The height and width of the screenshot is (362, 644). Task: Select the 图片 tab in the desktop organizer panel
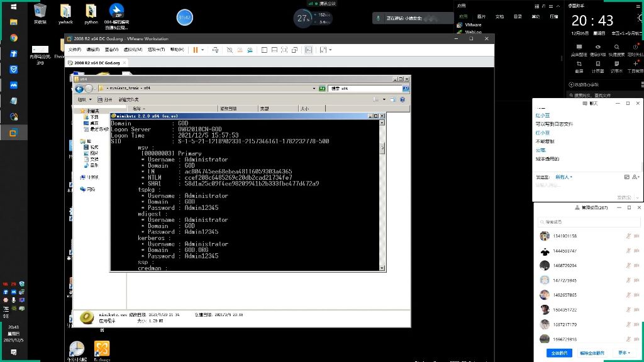(481, 16)
